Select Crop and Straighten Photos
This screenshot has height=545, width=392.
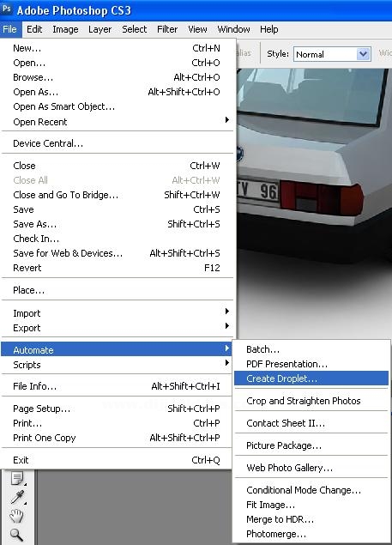(311, 401)
